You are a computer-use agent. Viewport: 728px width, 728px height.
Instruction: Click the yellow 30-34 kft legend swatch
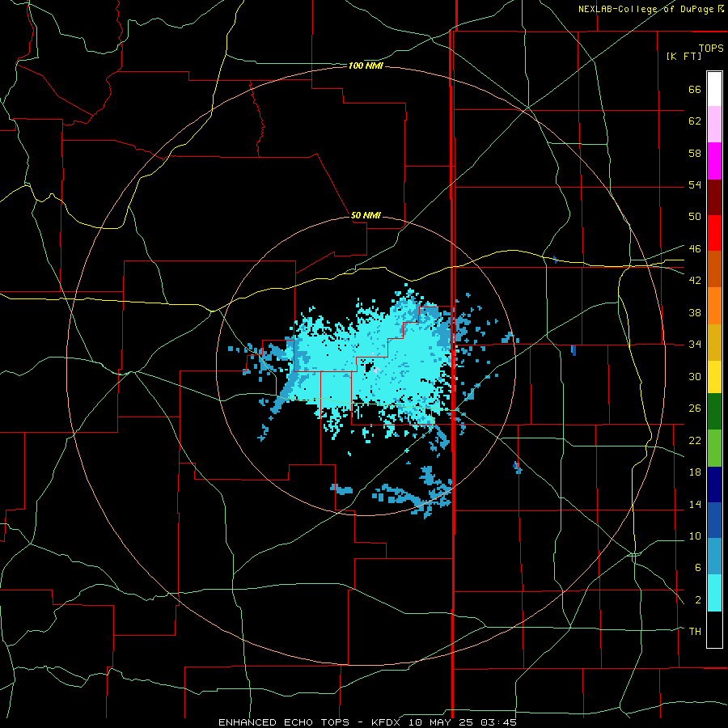point(714,377)
